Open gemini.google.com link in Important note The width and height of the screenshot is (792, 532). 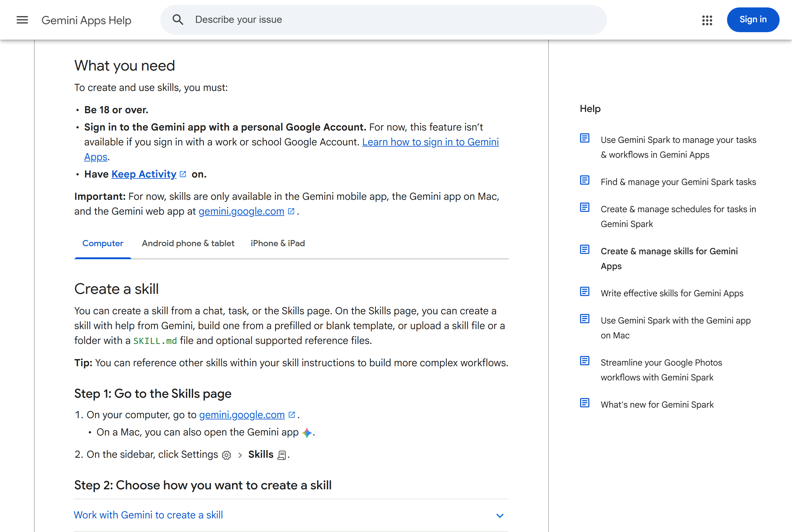[241, 211]
